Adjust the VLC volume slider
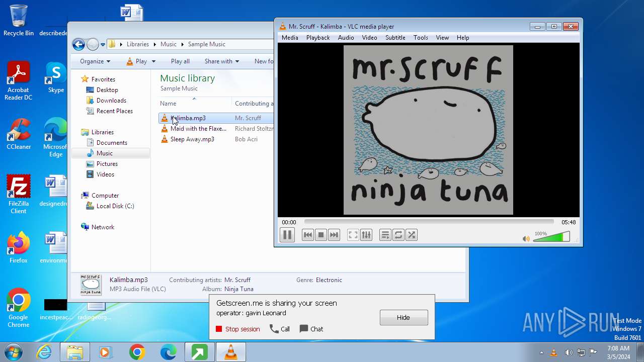Screen dimensions: 644x362 (x=551, y=237)
